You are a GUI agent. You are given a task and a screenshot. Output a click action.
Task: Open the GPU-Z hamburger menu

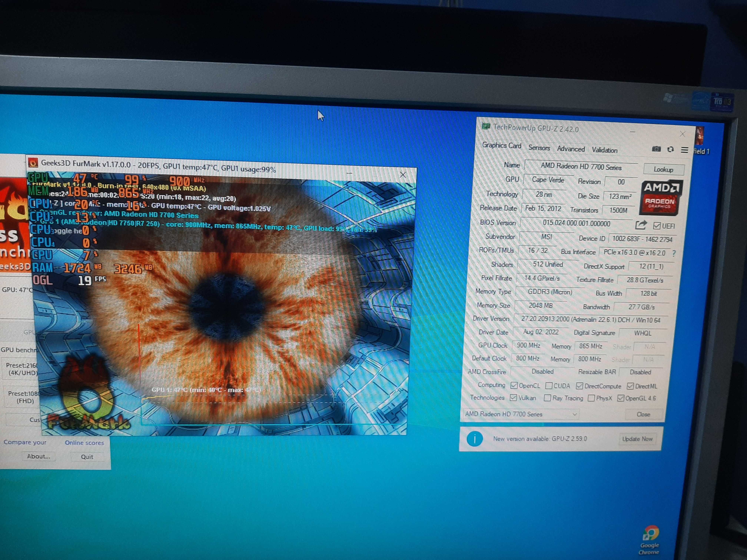685,150
